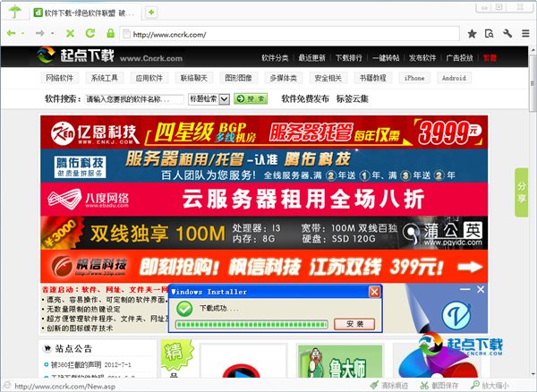The image size is (537, 392).
Task: Select 书籍教程 category
Action: [x=372, y=78]
